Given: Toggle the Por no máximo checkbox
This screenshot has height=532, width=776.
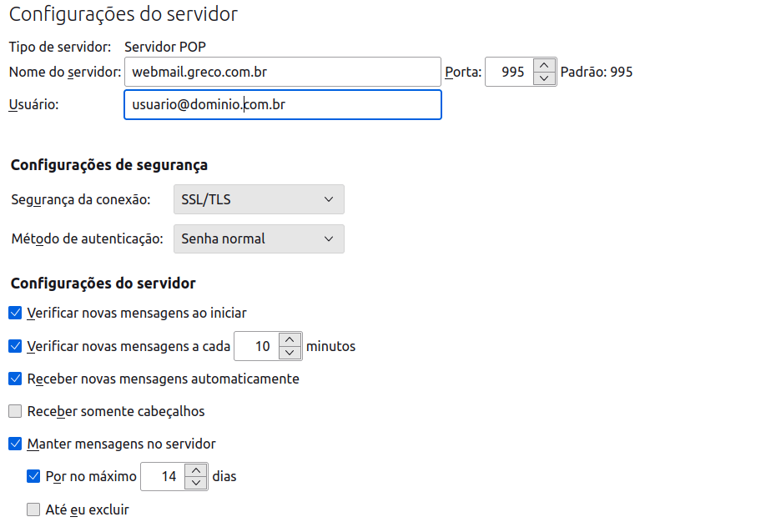Looking at the screenshot, I should tap(33, 477).
